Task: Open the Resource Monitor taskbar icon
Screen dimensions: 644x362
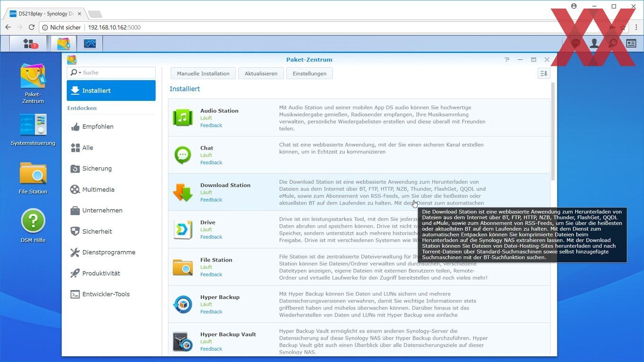Action: pos(90,44)
